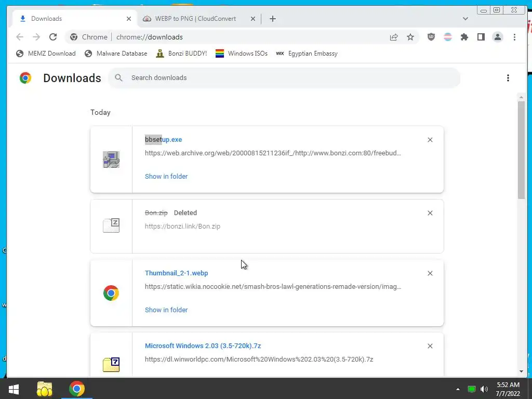Image resolution: width=532 pixels, height=399 pixels.
Task: Open Downloads page more actions menu
Action: [x=508, y=78]
